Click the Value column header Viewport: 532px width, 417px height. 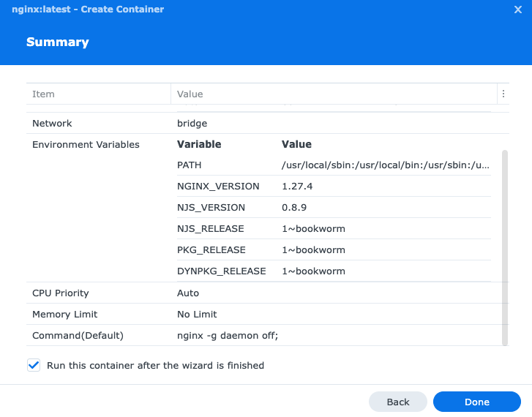(334, 94)
